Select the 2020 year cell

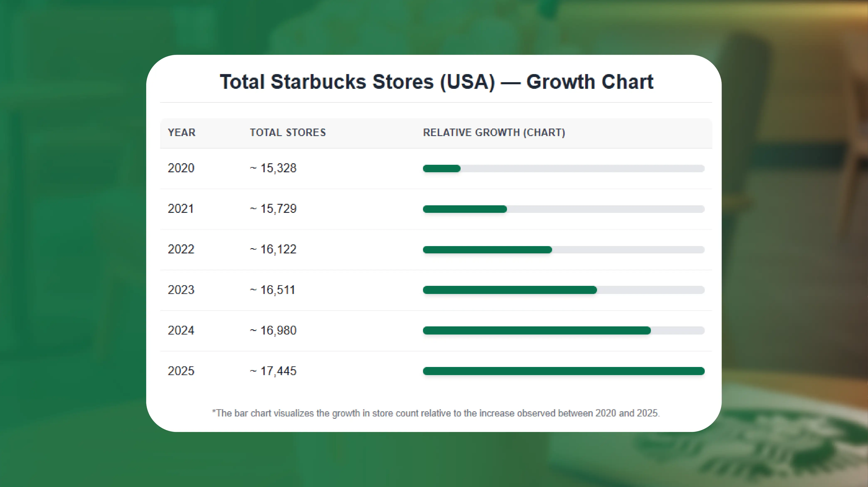pyautogui.click(x=181, y=168)
